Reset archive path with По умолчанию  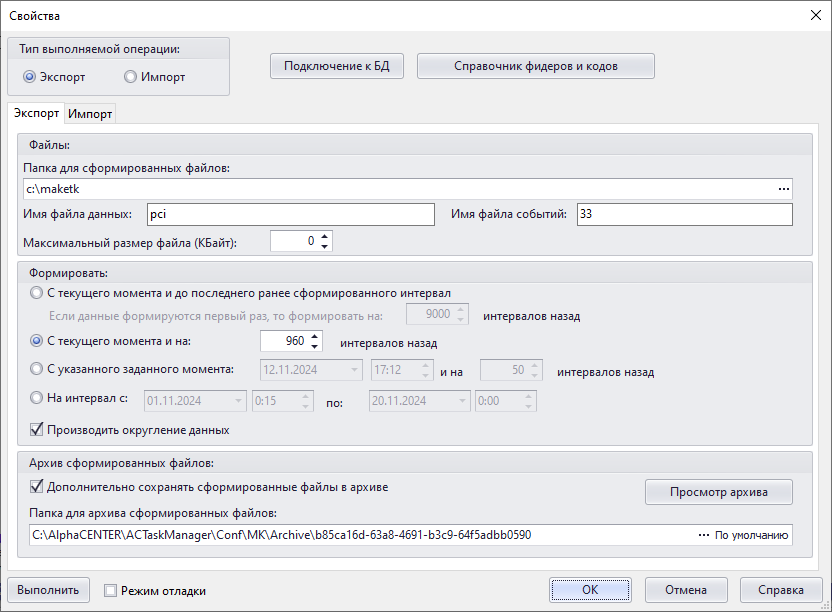click(751, 535)
